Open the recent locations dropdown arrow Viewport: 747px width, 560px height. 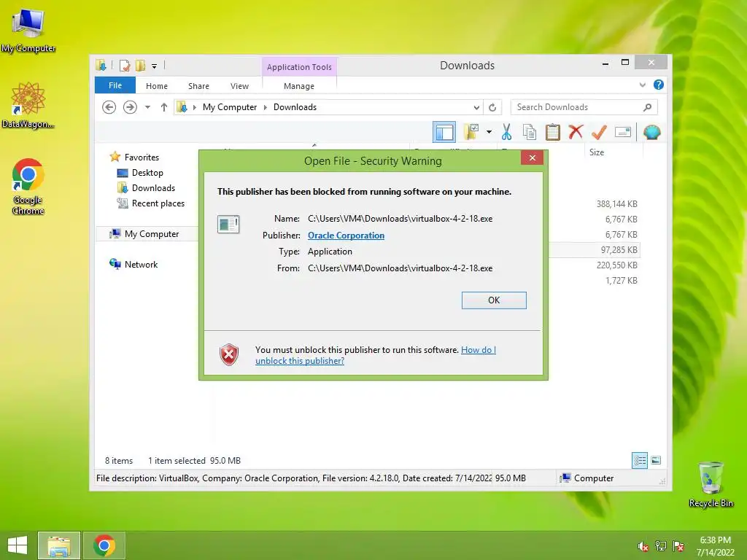pos(147,107)
